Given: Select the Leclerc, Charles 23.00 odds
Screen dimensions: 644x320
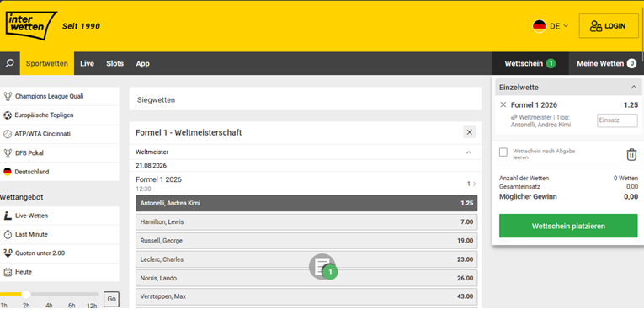Looking at the screenshot, I should pos(306,259).
